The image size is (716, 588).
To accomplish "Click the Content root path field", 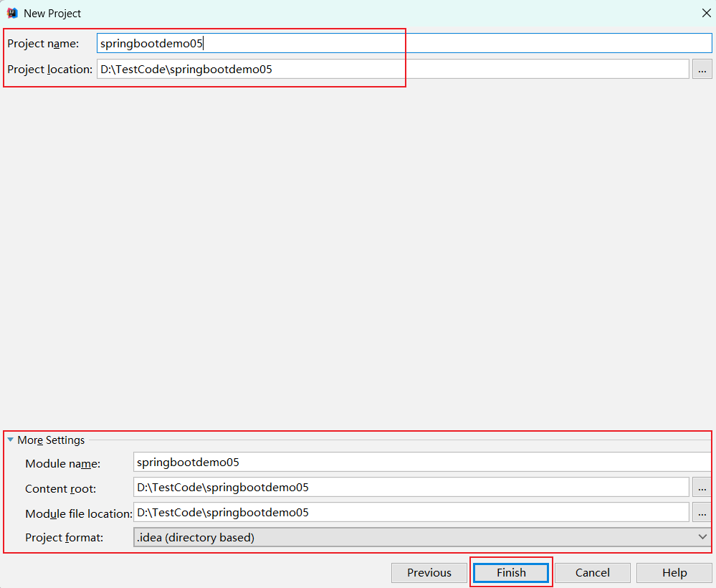I will pyautogui.click(x=411, y=487).
